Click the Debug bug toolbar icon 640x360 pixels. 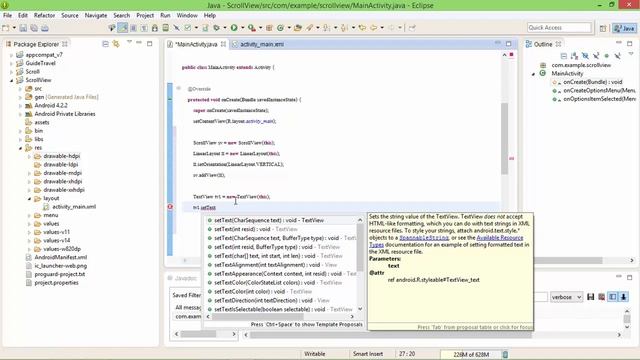point(216,28)
